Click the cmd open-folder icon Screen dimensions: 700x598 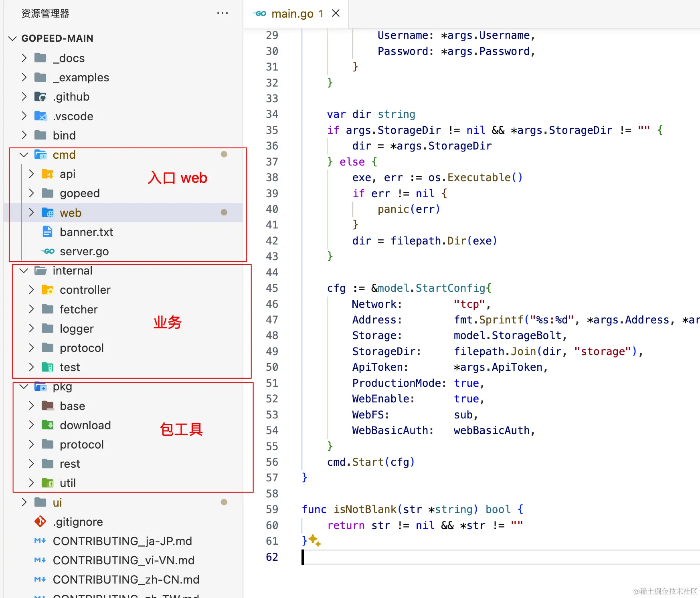[40, 155]
